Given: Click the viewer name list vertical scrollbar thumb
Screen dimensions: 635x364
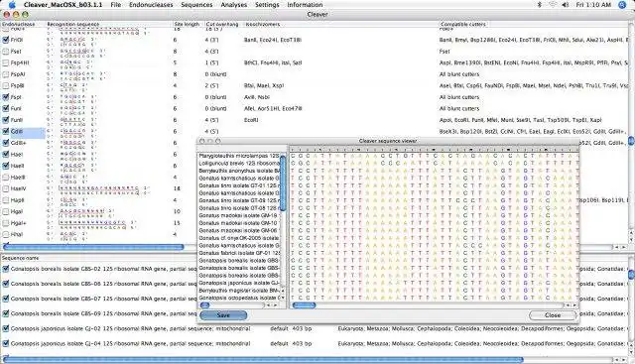Looking at the screenshot, I should click(x=283, y=183).
